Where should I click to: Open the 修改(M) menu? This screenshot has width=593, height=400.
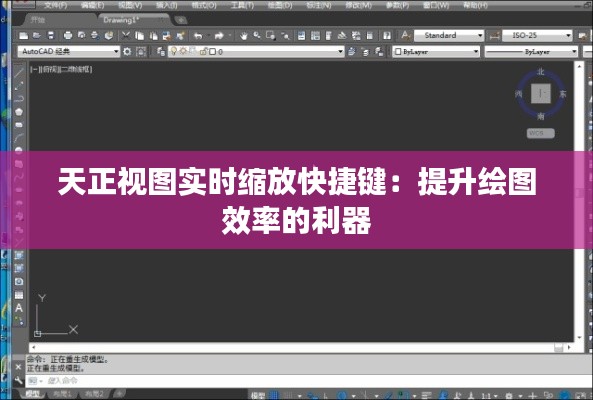click(x=359, y=5)
